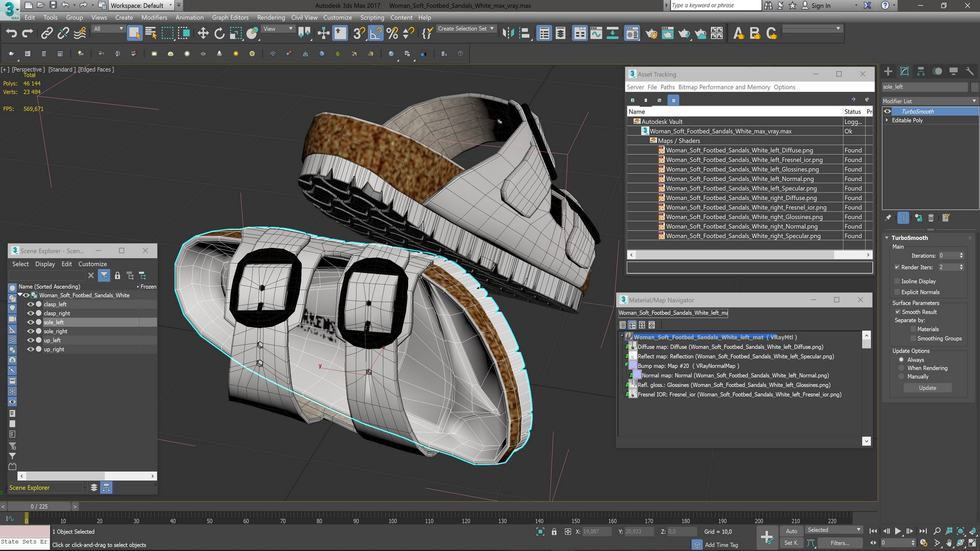The height and width of the screenshot is (551, 980).
Task: Open the Modifiers menu
Action: coord(154,17)
